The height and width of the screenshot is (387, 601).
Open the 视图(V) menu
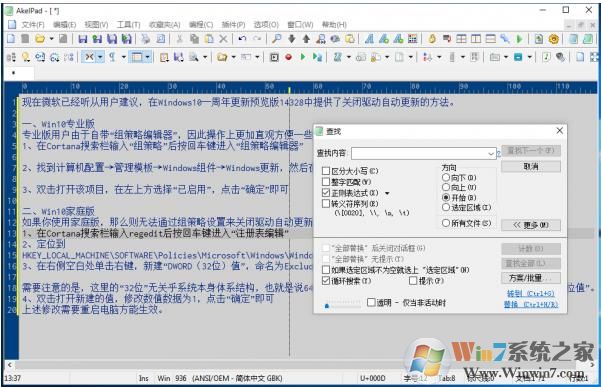point(96,25)
